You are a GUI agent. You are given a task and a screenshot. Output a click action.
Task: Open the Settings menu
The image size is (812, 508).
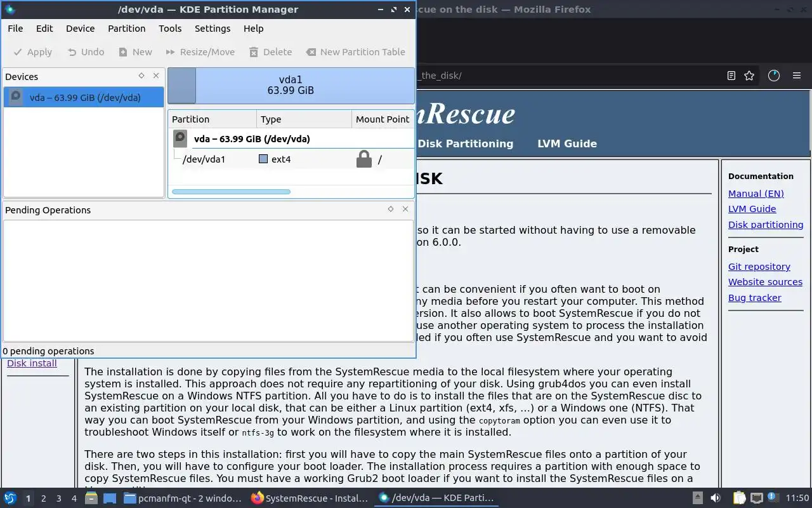pos(213,29)
